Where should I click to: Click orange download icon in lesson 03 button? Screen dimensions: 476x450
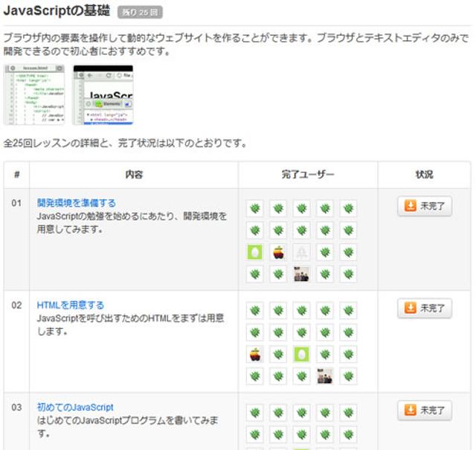(x=410, y=411)
